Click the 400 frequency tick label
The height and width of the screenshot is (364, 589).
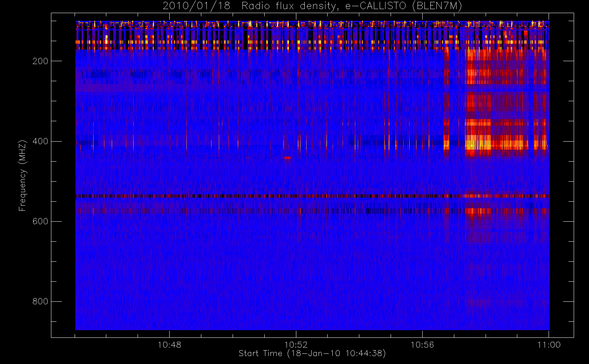(40, 141)
